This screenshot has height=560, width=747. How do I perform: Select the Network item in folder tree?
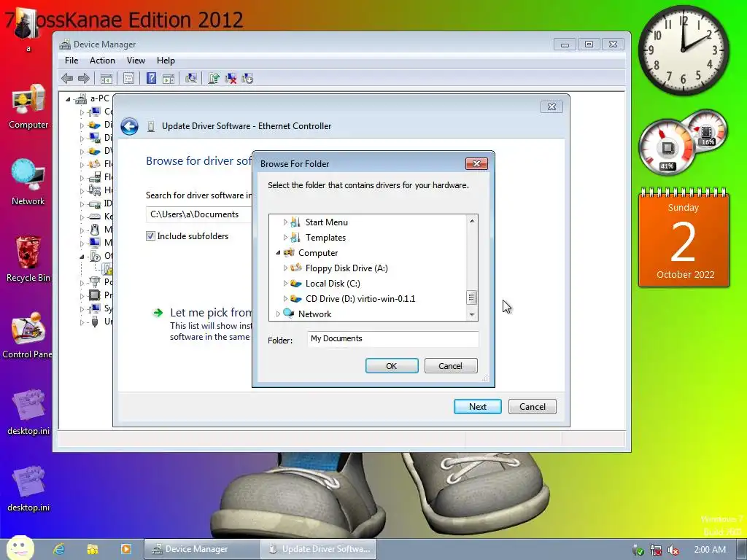(314, 314)
